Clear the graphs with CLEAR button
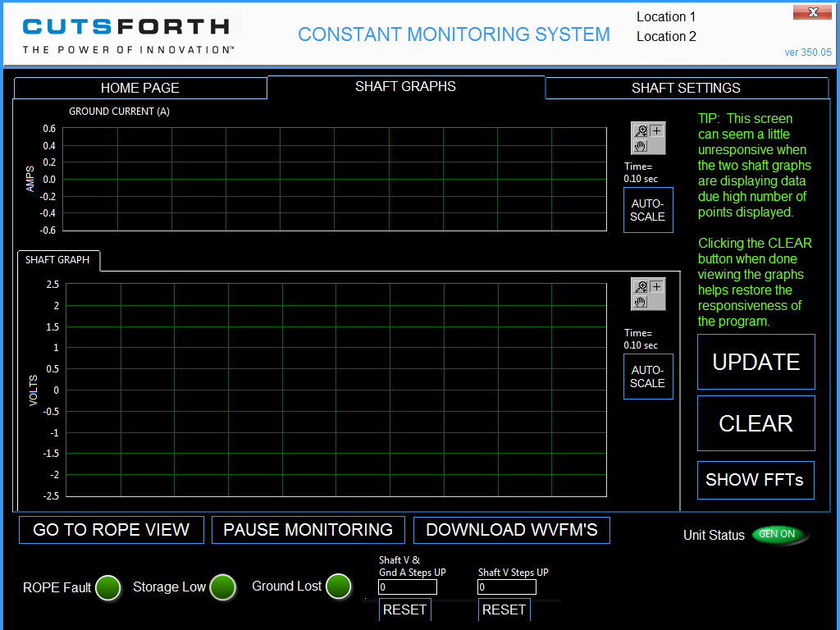840x630 pixels. tap(756, 423)
